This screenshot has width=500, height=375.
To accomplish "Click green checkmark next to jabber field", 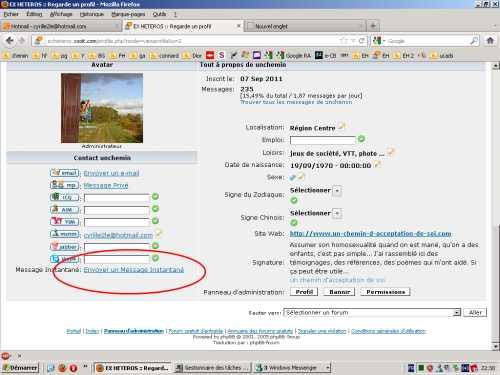I will (x=155, y=246).
